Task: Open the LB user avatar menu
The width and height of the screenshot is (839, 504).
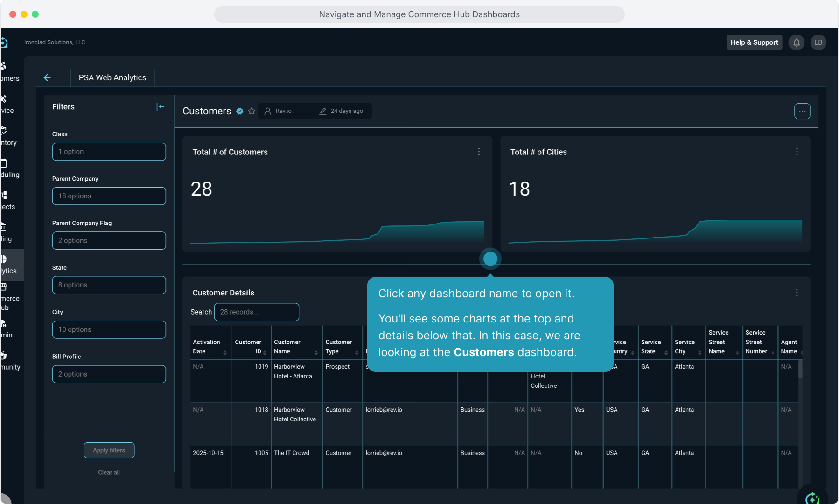Action: (x=818, y=42)
